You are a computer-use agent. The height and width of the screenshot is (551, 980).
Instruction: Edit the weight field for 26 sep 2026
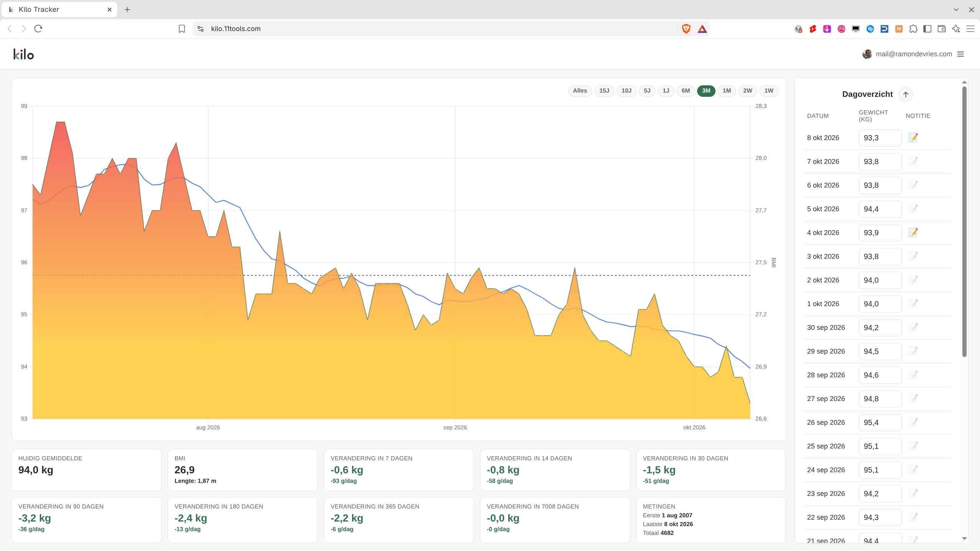pyautogui.click(x=880, y=422)
